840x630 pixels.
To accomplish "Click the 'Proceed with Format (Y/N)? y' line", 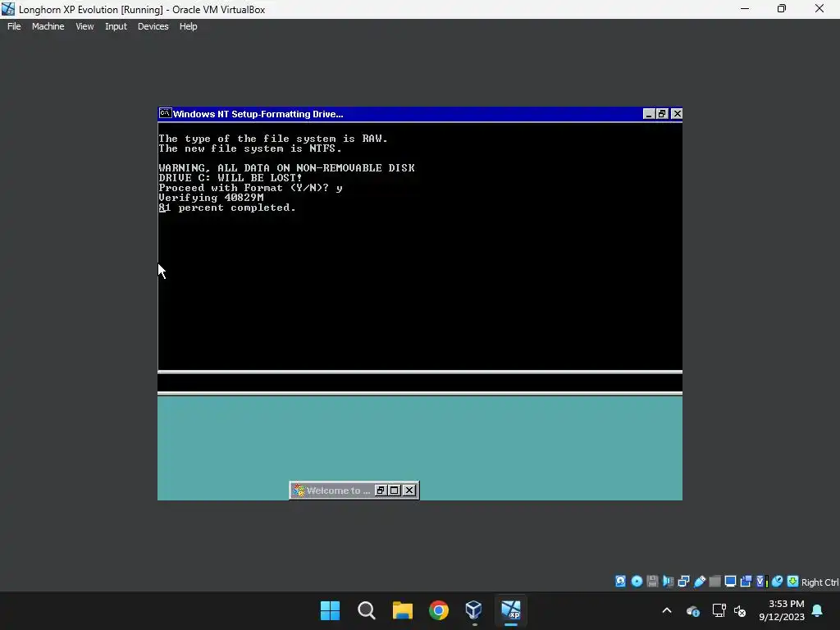I will pos(250,188).
